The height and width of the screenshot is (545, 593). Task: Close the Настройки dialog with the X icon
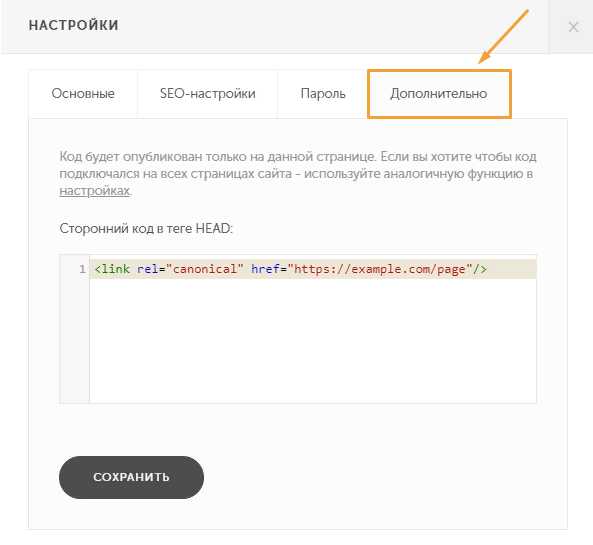[573, 26]
